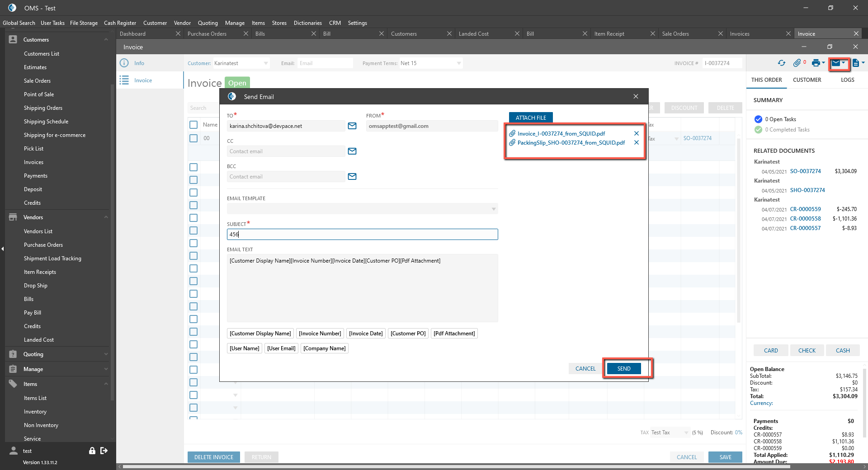Toggle the header checkbox beside Name column

[193, 125]
